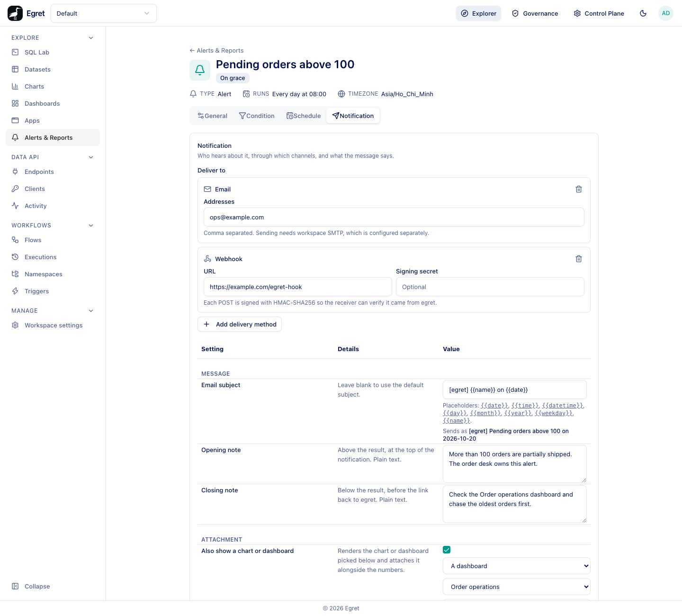Click the Egret bird logo
This screenshot has width=682, height=616.
[x=15, y=13]
